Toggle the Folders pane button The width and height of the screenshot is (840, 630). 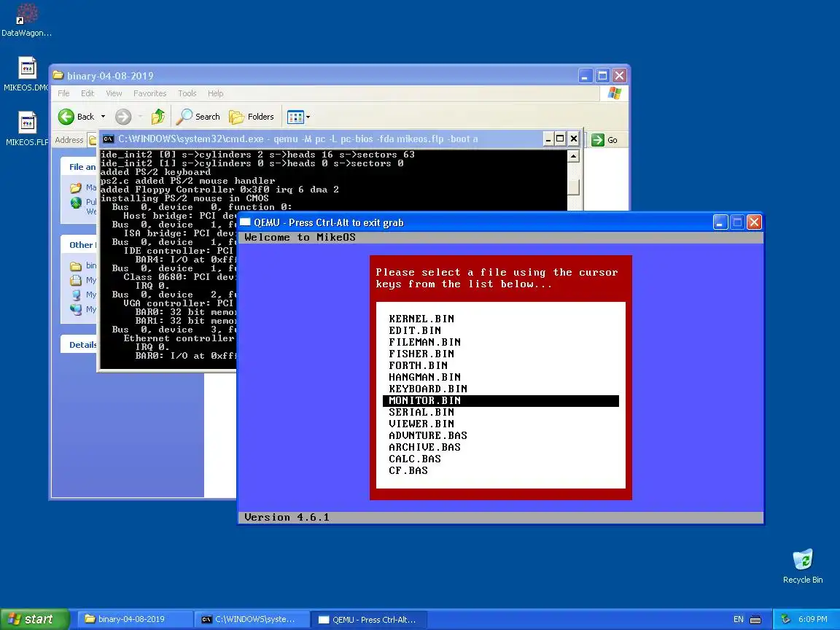[x=252, y=116]
